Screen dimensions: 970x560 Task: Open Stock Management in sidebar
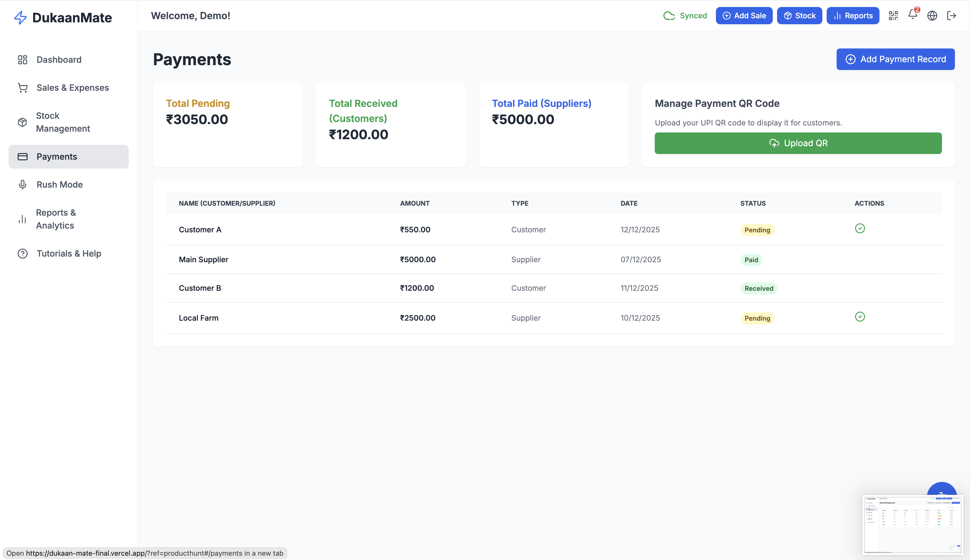pyautogui.click(x=63, y=122)
